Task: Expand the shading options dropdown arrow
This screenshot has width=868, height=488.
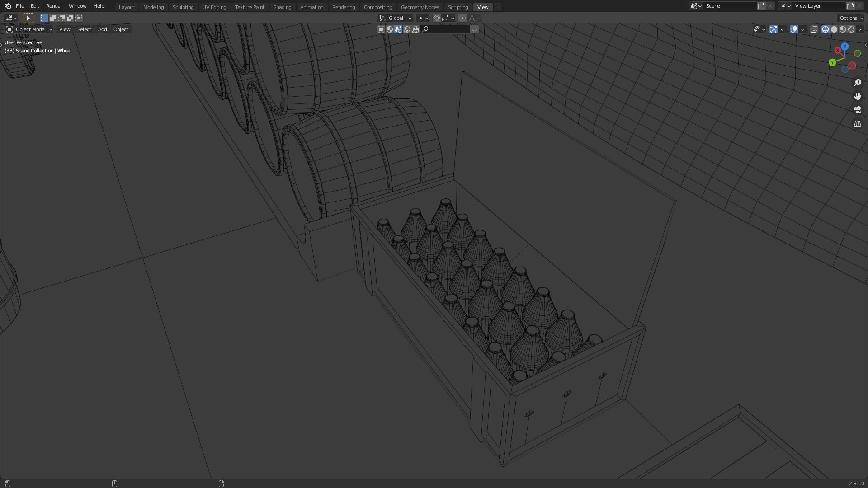Action: point(860,29)
